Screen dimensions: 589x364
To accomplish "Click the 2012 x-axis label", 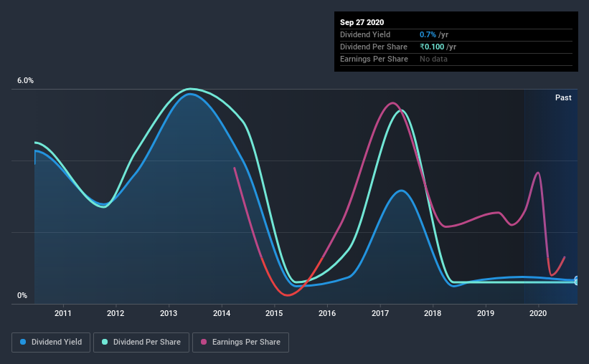I will coord(116,313).
